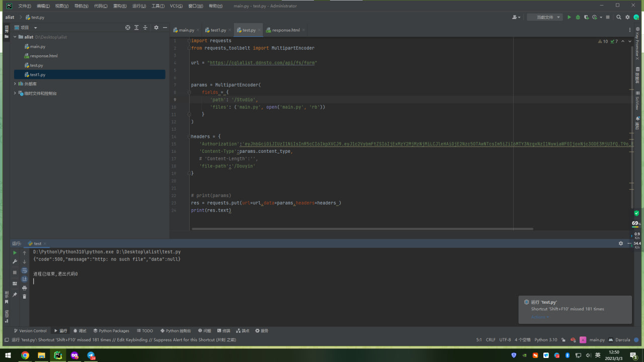Viewport: 644px width, 362px height.
Task: Open the TODO tool window
Action: (x=145, y=331)
